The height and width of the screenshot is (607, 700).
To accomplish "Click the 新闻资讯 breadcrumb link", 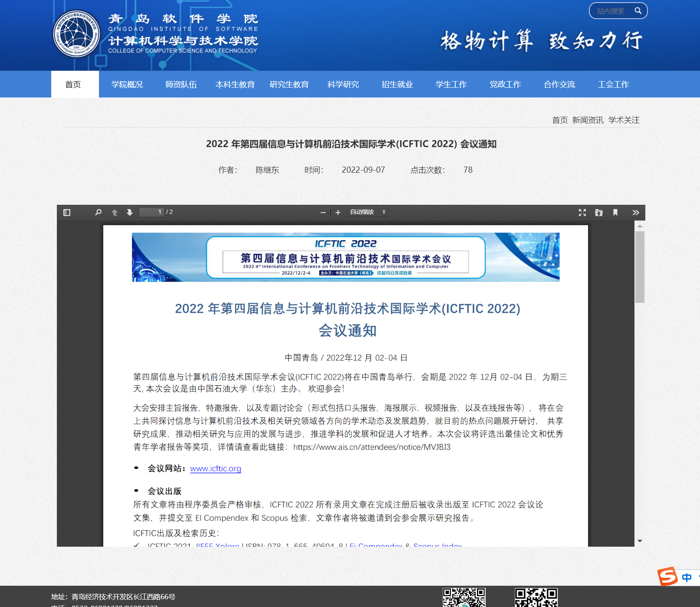I will click(x=588, y=120).
